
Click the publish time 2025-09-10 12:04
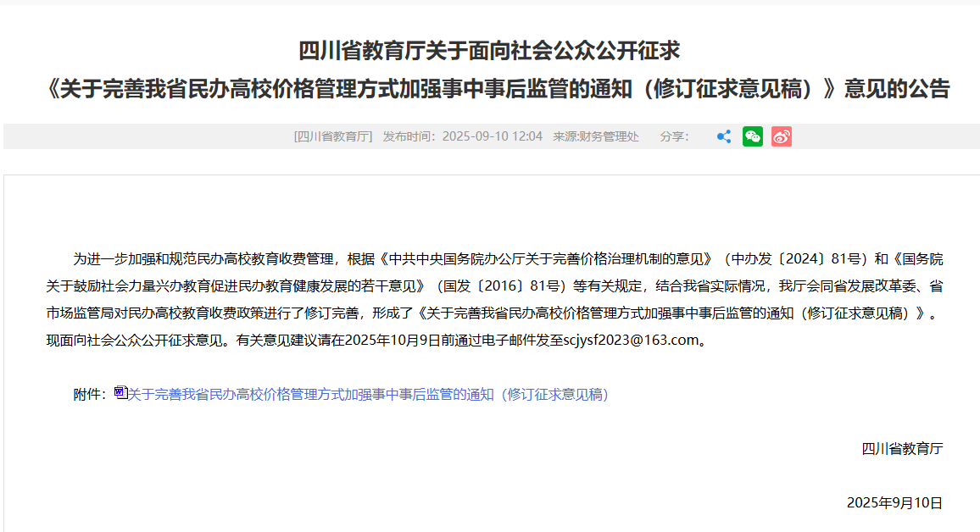[x=493, y=136]
